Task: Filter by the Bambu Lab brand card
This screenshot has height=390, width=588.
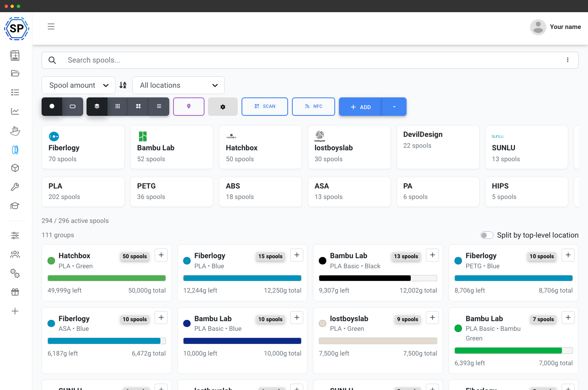Action: 172,147
